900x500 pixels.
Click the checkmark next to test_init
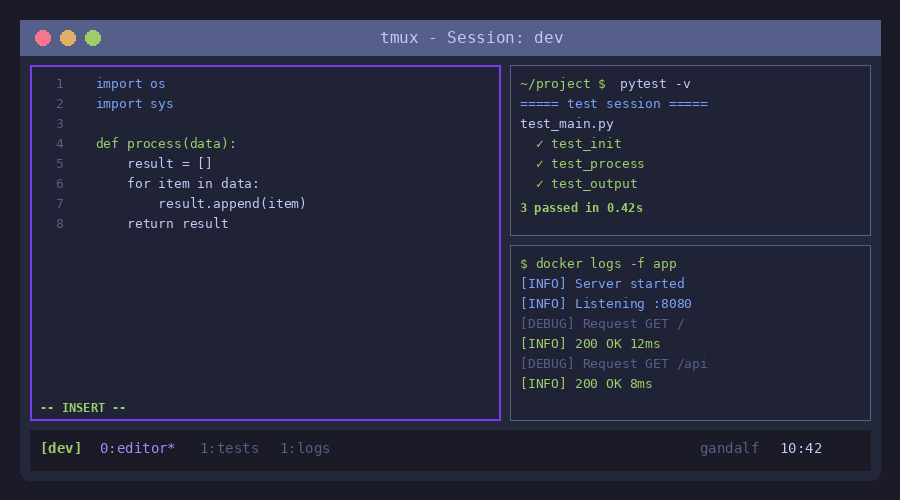coord(540,144)
